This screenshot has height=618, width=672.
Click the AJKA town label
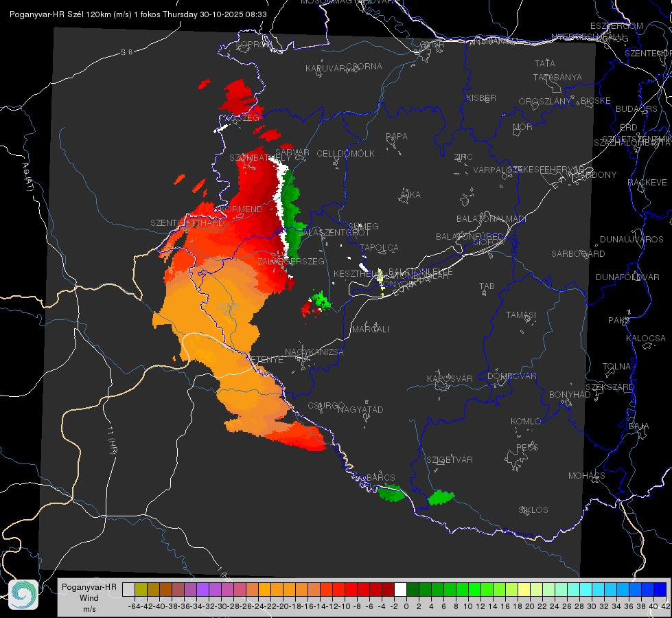(410, 194)
